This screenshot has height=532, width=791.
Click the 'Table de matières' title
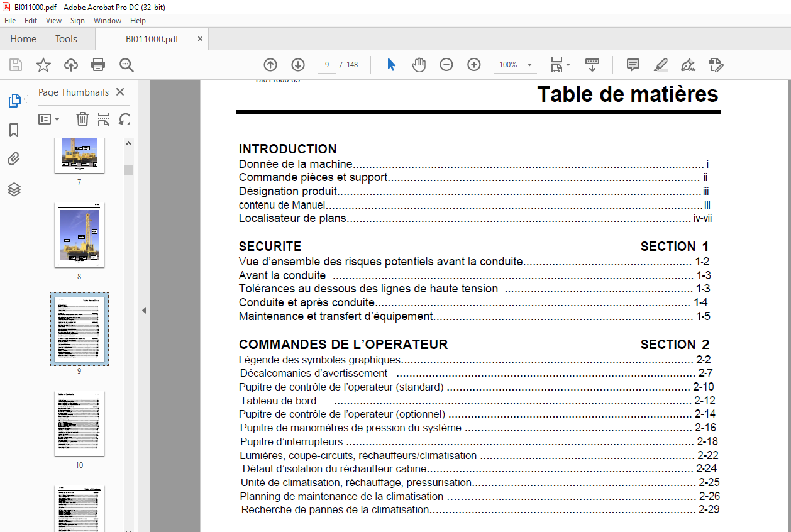628,94
